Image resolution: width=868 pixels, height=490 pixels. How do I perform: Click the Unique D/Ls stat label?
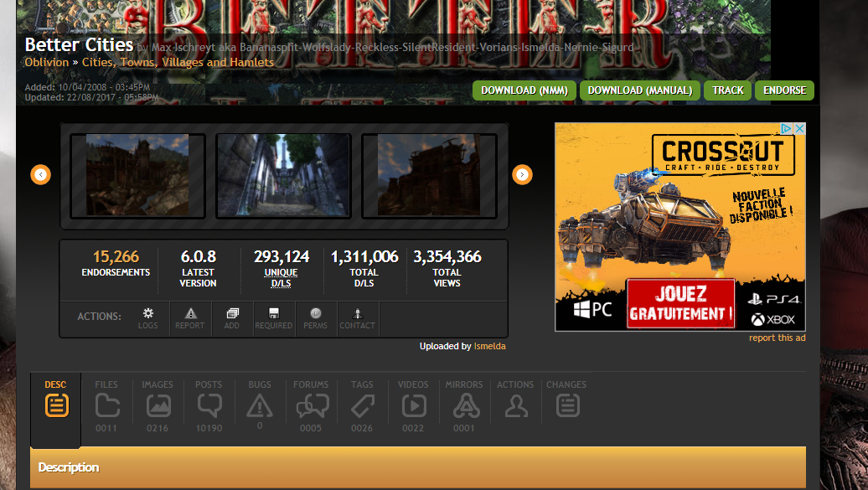click(281, 278)
